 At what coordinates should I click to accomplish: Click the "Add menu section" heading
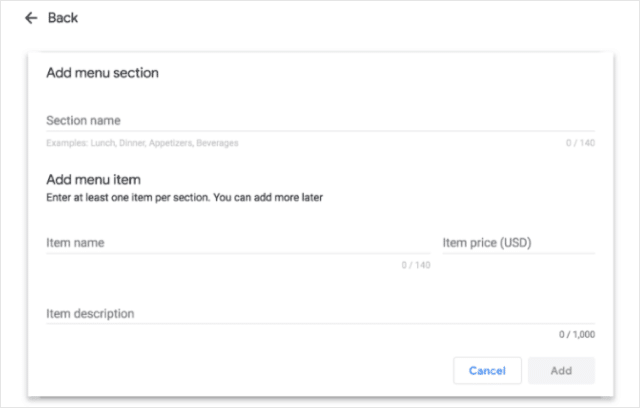point(102,73)
